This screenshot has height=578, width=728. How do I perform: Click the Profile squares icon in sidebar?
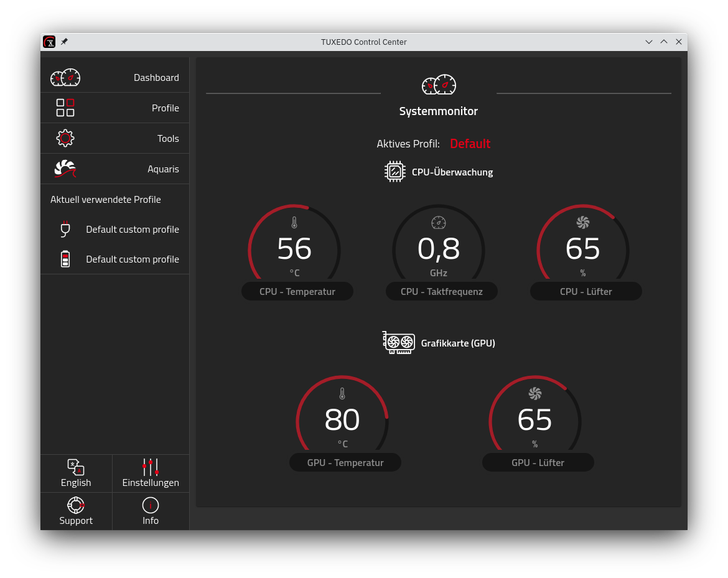click(65, 108)
